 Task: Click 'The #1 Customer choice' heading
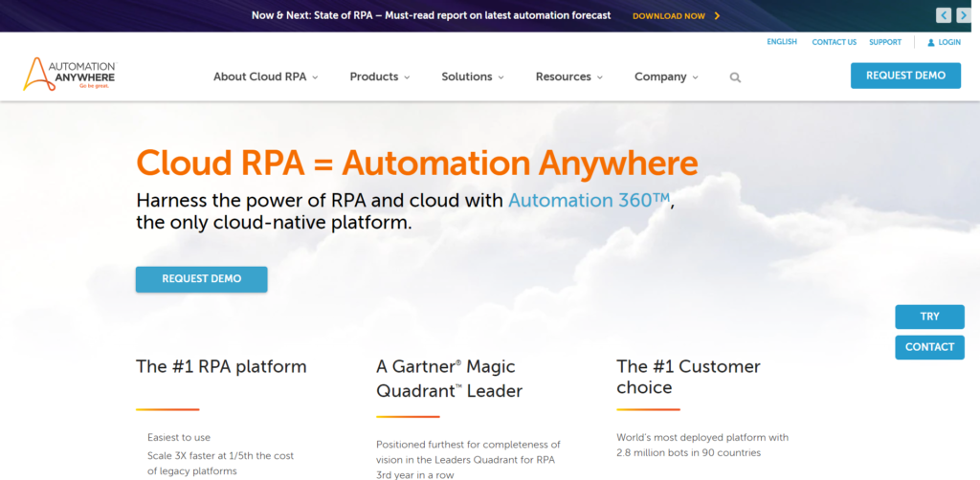coord(688,377)
